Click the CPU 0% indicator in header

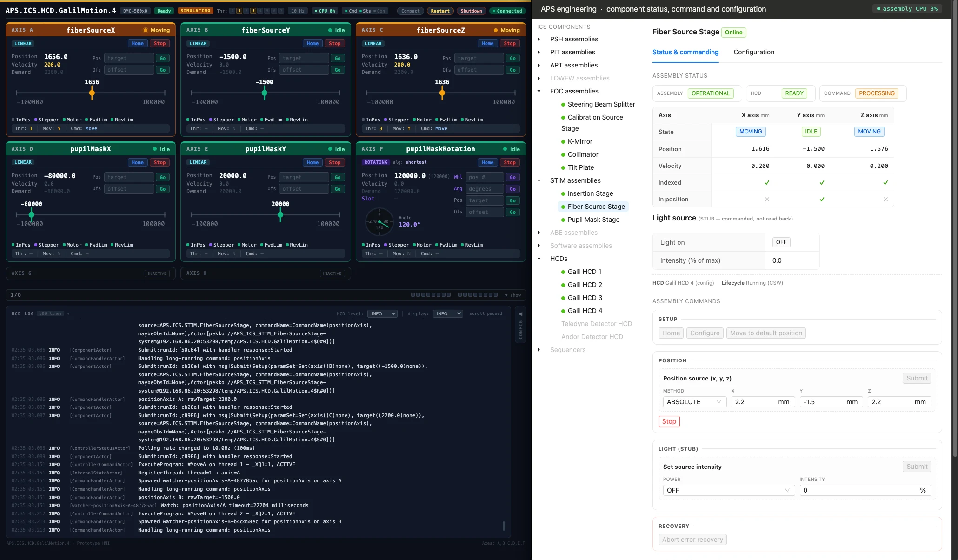325,11
